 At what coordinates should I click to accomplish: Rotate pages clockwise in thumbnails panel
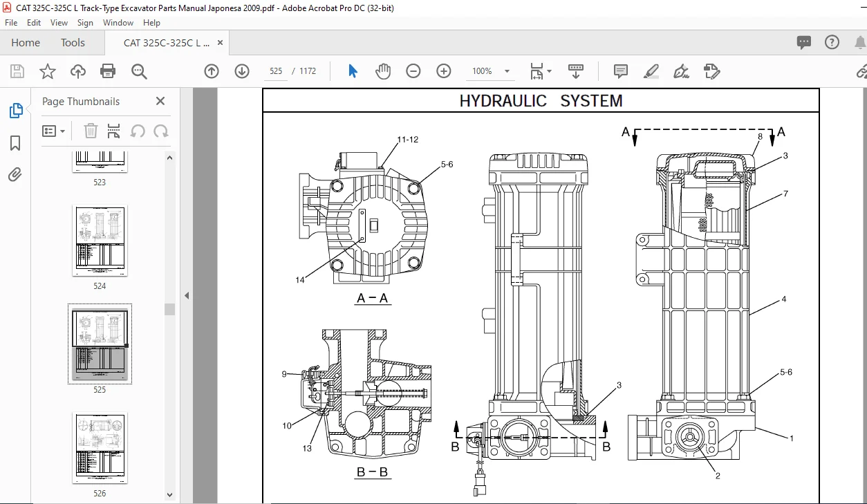tap(161, 131)
